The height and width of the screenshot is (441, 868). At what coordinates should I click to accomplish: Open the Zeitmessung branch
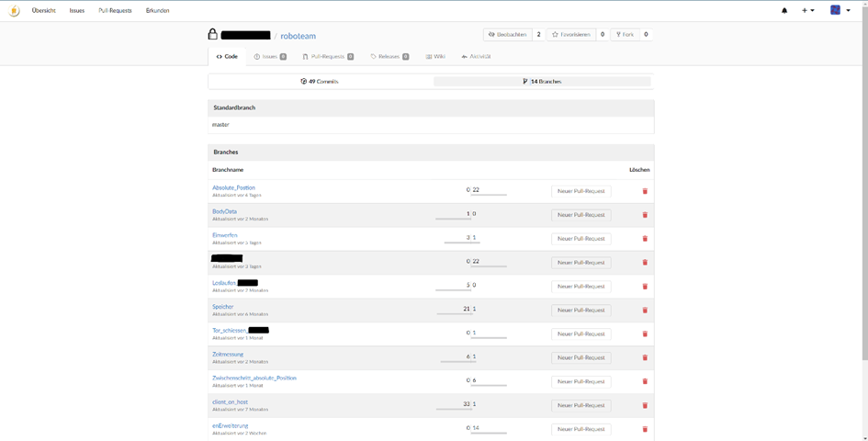tap(228, 355)
